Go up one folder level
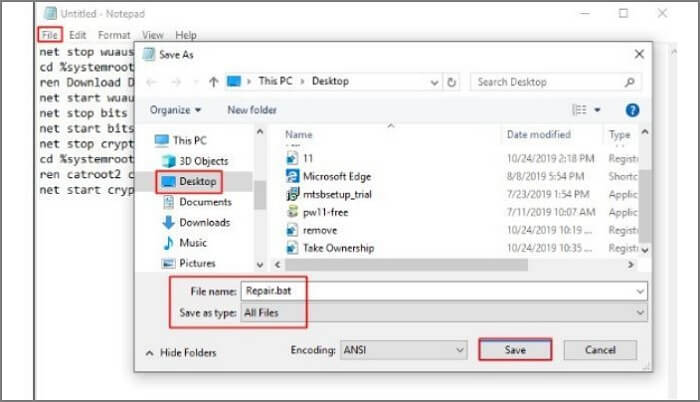 pyautogui.click(x=213, y=82)
